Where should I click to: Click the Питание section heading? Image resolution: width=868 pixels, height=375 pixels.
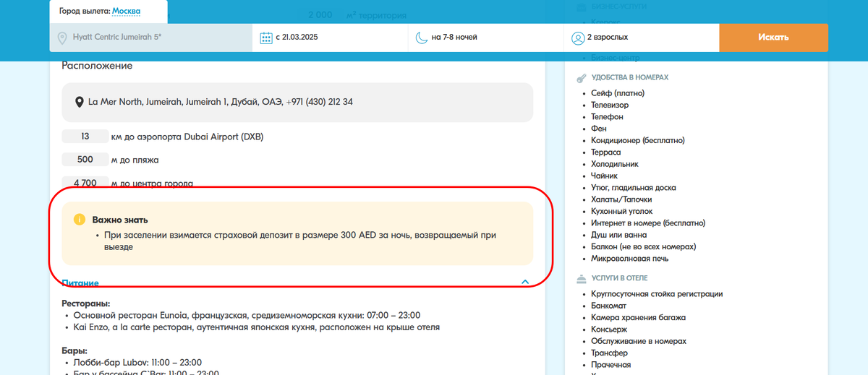pyautogui.click(x=80, y=283)
